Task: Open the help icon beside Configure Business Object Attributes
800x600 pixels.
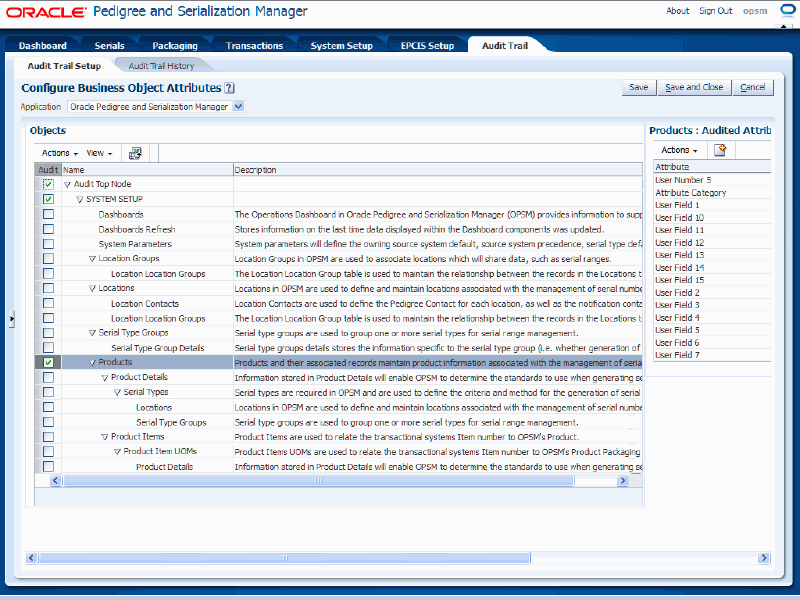Action: 230,88
